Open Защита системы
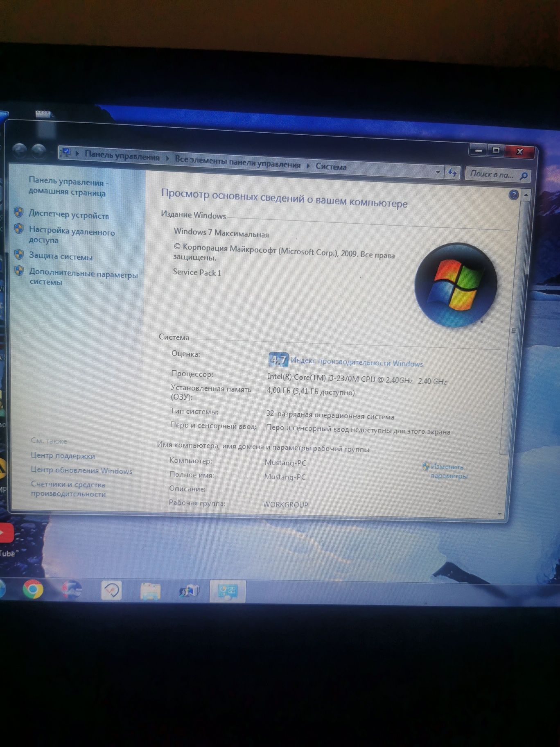Viewport: 560px width, 747px height. tap(61, 256)
